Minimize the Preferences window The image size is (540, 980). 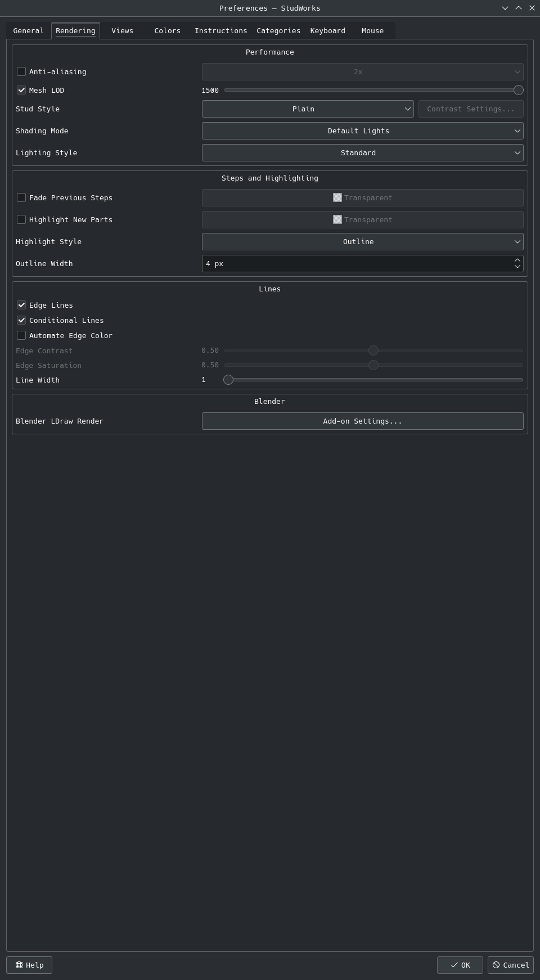click(505, 8)
